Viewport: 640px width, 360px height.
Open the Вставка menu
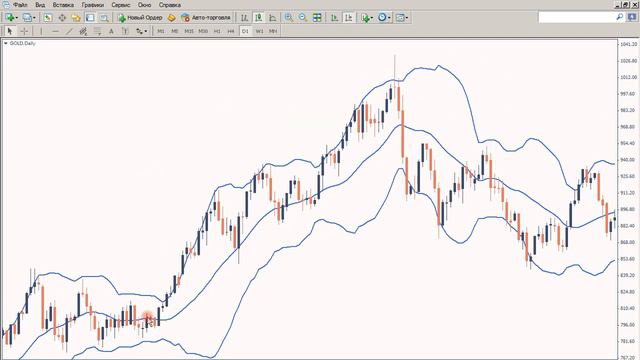click(x=63, y=5)
